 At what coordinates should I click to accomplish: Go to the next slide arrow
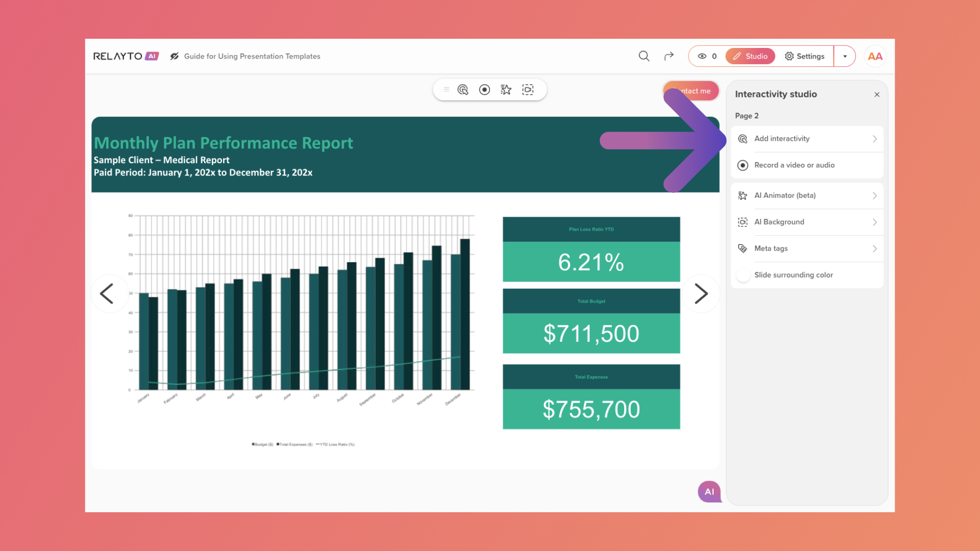coord(701,294)
